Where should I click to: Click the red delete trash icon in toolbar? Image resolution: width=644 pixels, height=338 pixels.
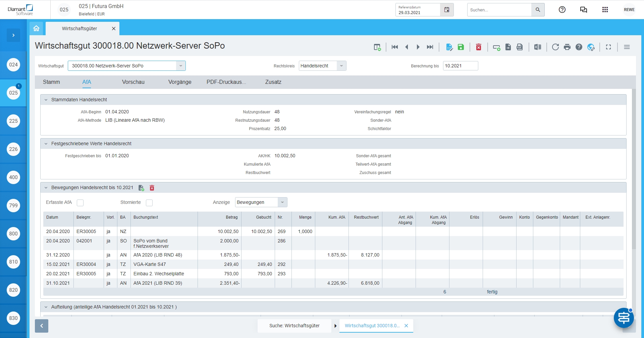(479, 47)
